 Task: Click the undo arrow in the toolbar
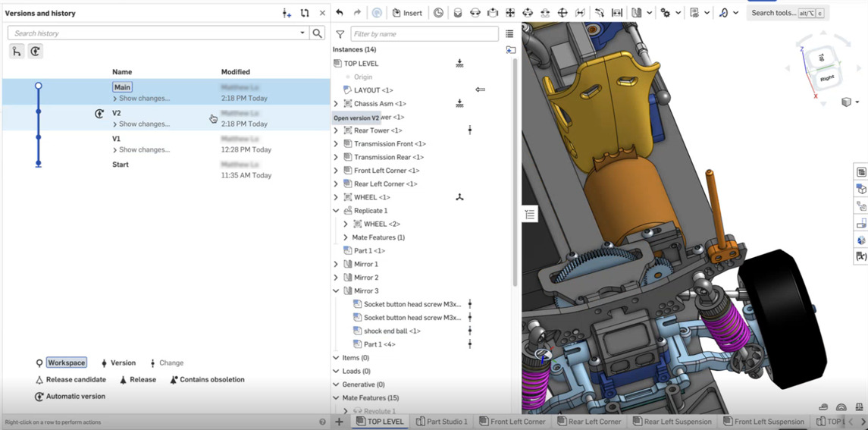tap(340, 13)
